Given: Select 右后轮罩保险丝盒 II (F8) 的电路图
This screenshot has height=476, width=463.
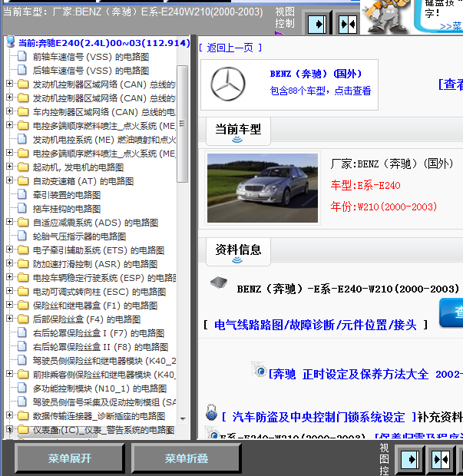Looking at the screenshot, I should click(x=100, y=347).
